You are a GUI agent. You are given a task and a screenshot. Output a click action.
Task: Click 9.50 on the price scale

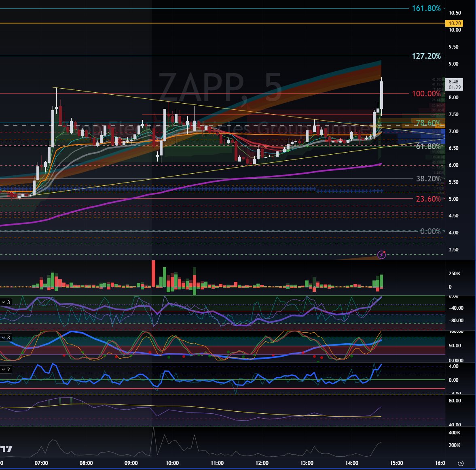point(453,47)
